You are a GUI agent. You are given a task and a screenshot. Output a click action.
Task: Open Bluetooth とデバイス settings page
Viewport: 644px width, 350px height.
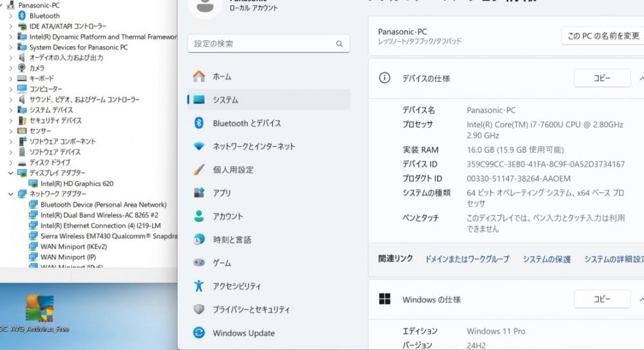269,123
